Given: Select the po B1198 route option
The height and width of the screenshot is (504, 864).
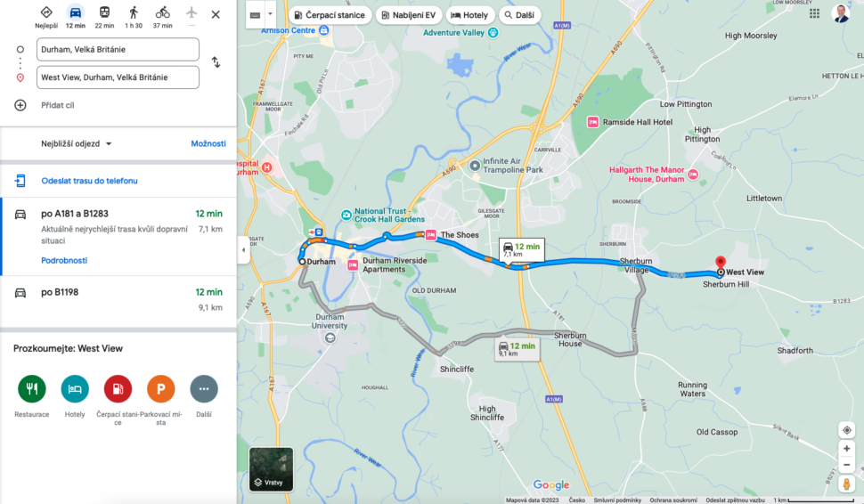Looking at the screenshot, I should [118, 301].
